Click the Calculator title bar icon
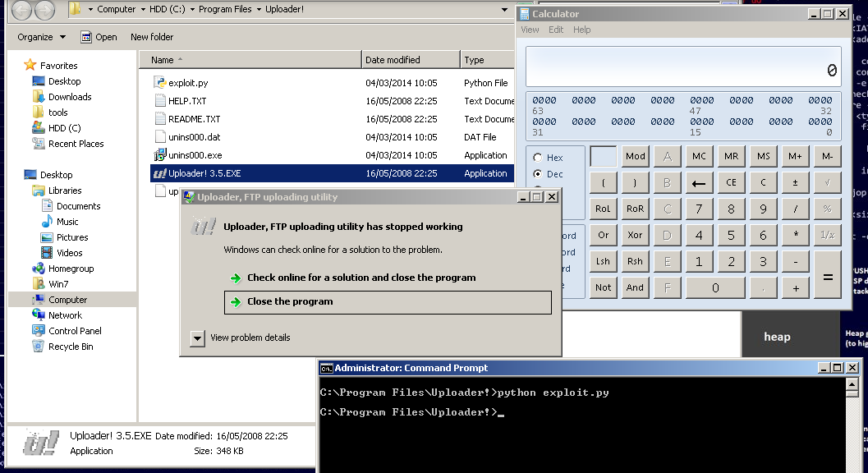Screen dimensions: 868x473 (524, 14)
